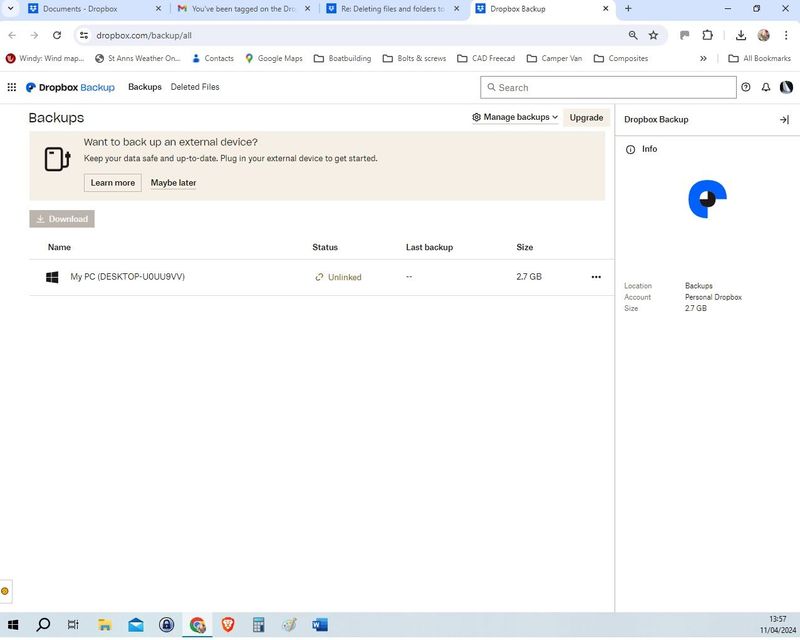Collapse the Dropbox Backup side panel
The image size is (800, 640).
[x=784, y=119]
